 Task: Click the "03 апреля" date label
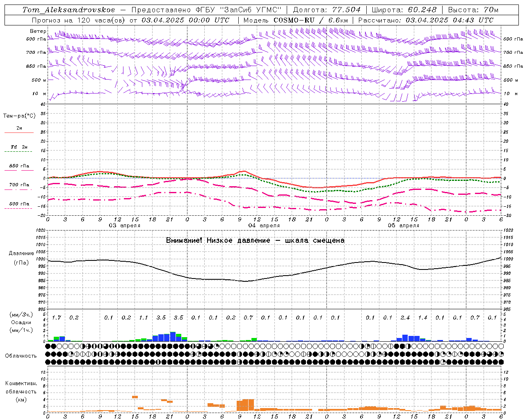point(125,226)
